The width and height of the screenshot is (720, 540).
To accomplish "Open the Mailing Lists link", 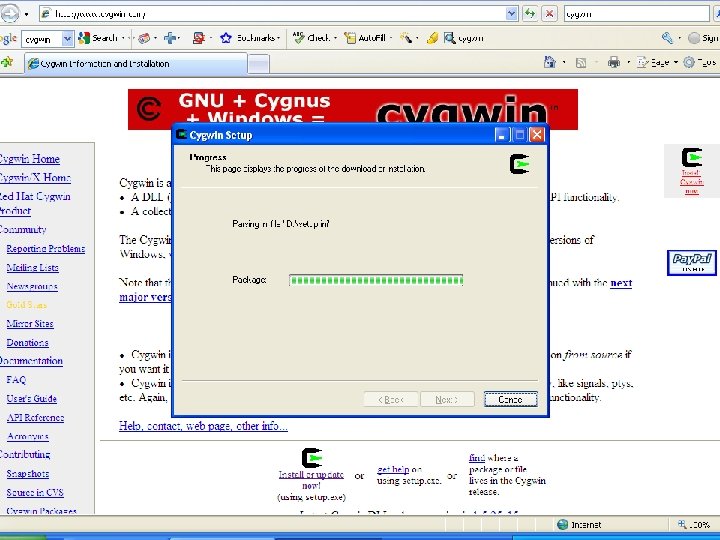I will (33, 267).
